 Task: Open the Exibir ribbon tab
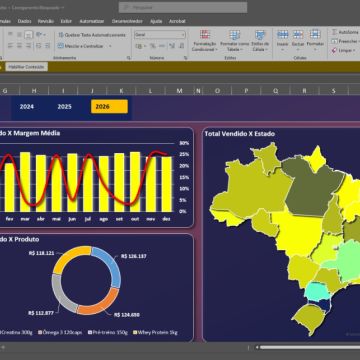tap(66, 21)
